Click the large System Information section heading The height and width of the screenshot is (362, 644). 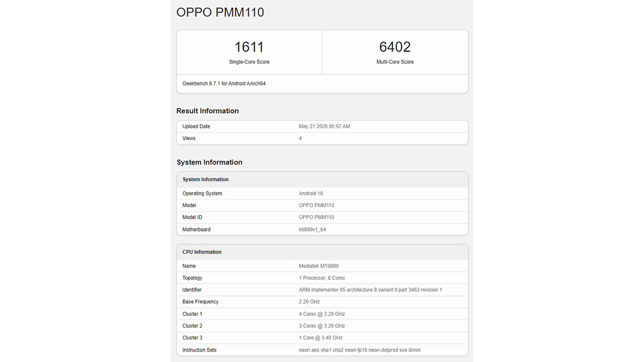click(x=209, y=162)
